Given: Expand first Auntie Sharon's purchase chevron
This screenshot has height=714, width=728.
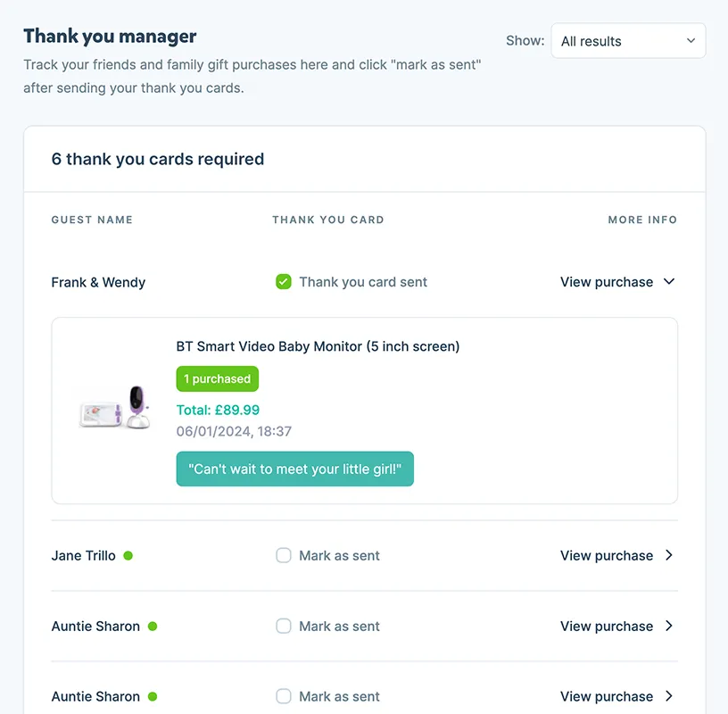Looking at the screenshot, I should coord(669,626).
